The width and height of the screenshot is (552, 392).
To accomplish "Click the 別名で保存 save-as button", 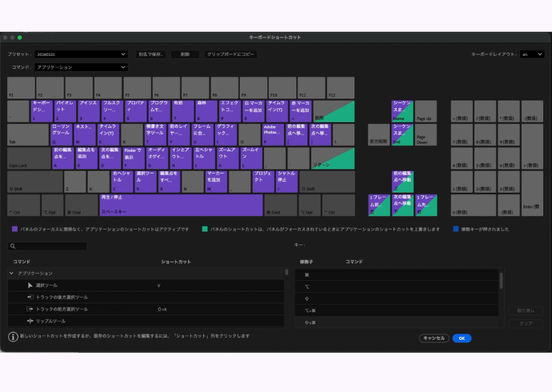I will tap(151, 54).
